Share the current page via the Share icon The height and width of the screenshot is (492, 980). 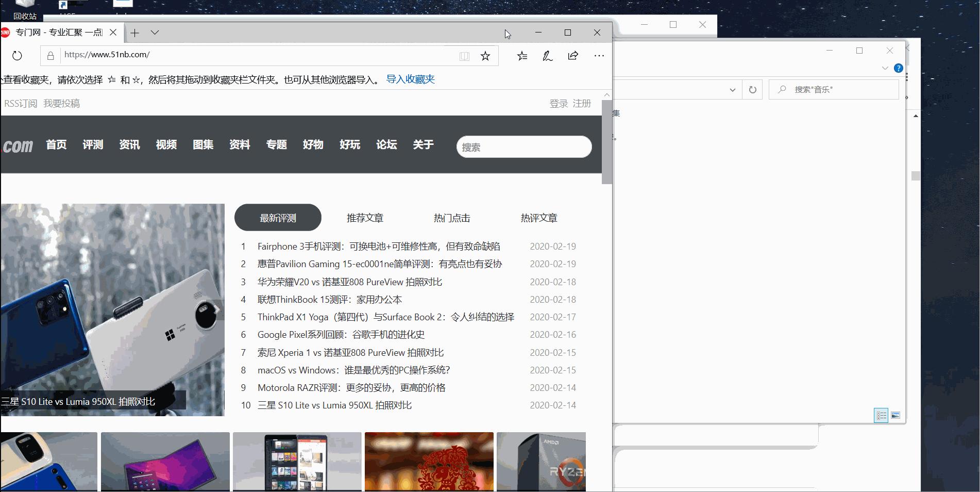point(572,56)
